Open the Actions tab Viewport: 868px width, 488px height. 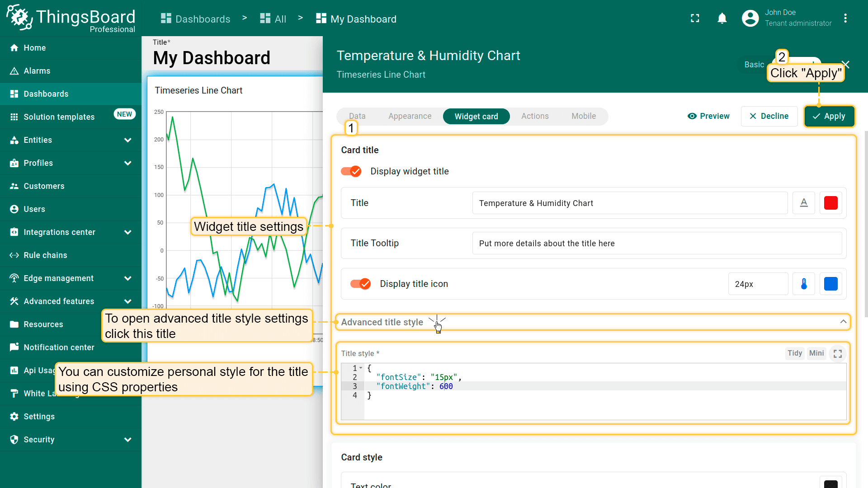(534, 116)
